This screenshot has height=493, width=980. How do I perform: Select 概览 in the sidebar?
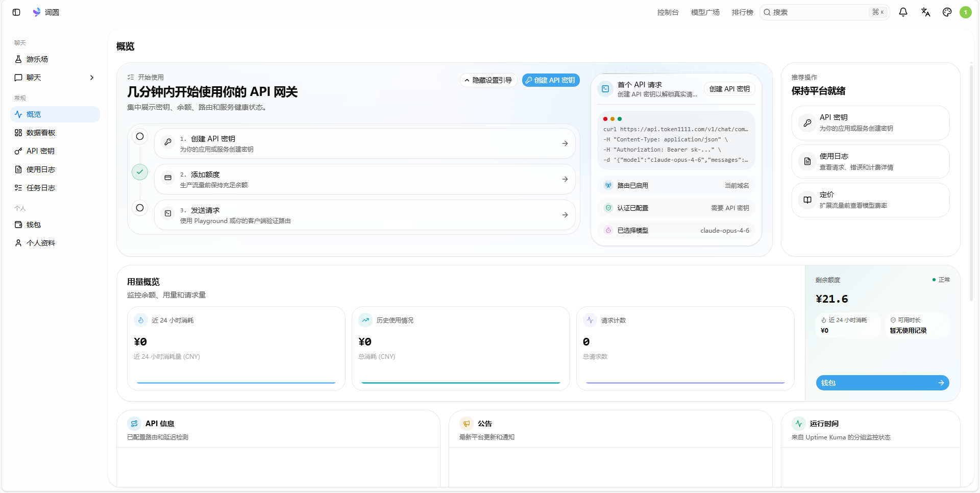pos(55,114)
